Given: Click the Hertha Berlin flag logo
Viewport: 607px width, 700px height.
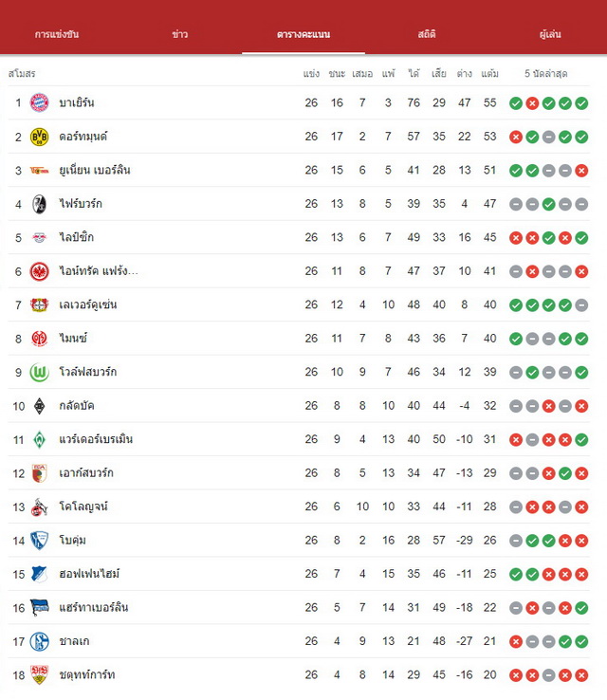Looking at the screenshot, I should click(x=39, y=608).
